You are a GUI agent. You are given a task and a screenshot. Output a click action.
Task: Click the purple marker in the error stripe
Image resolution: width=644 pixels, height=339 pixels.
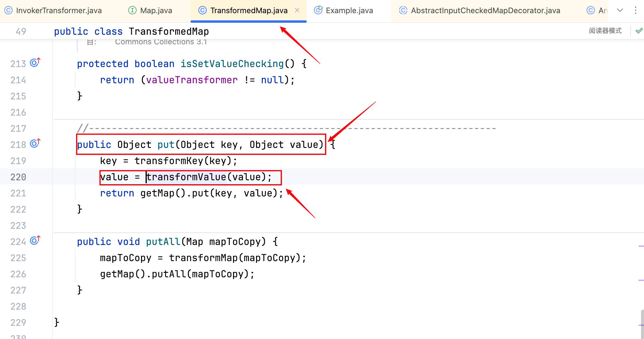[641, 246]
